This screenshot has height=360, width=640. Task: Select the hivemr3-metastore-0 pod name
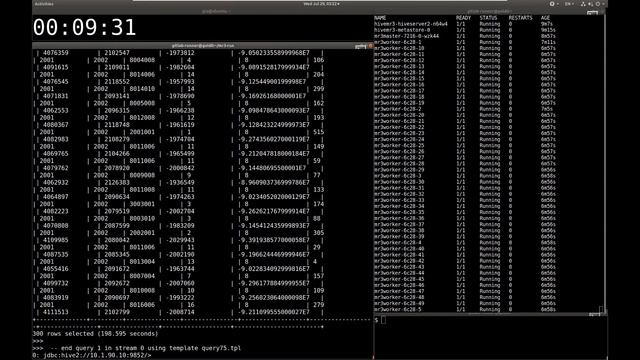point(402,30)
